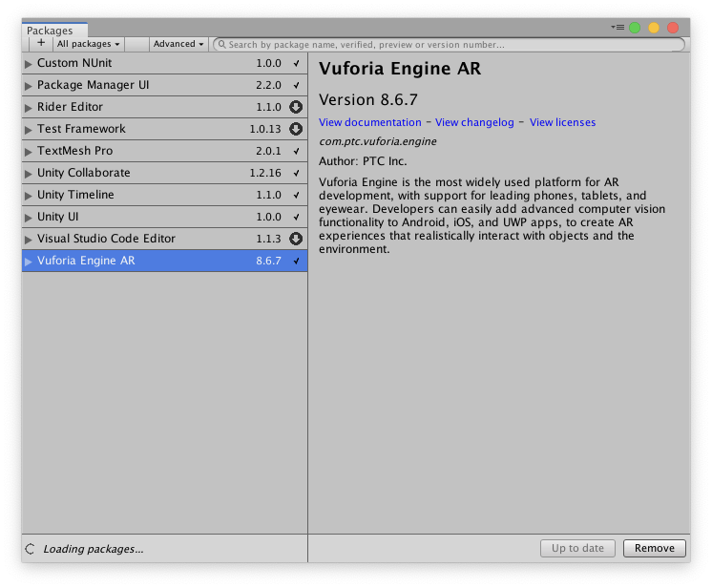Click Rider Editor update available icon
The image size is (712, 588).
[x=296, y=107]
